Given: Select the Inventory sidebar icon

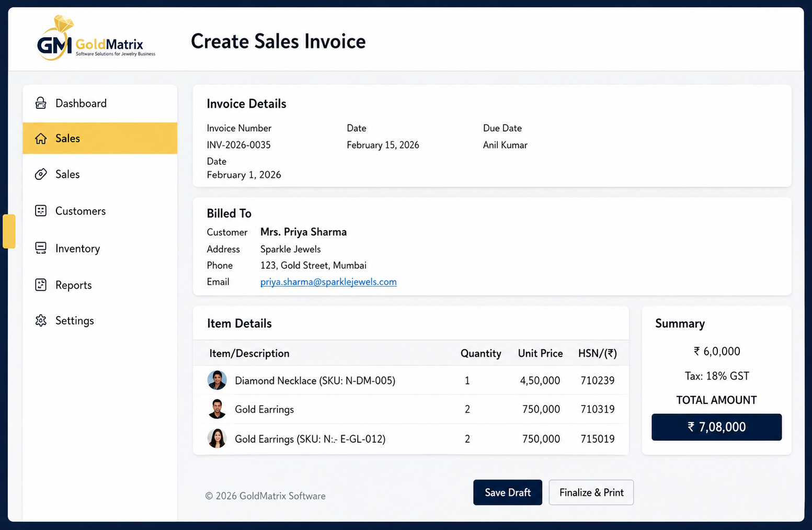Looking at the screenshot, I should tap(41, 248).
